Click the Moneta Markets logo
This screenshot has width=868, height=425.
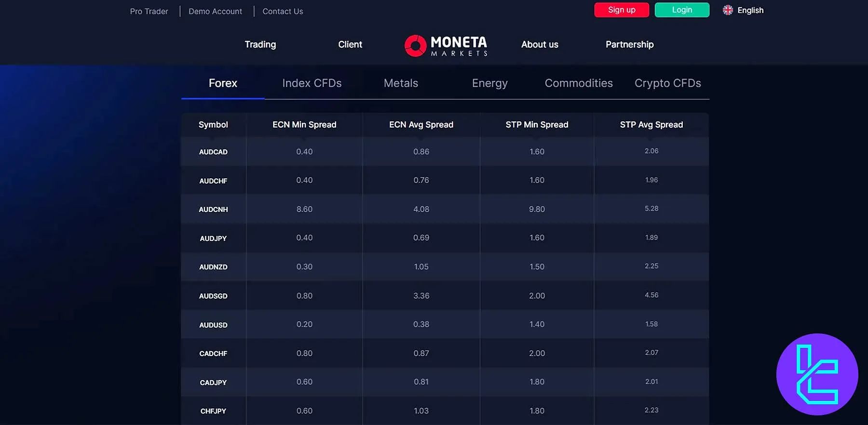click(446, 46)
